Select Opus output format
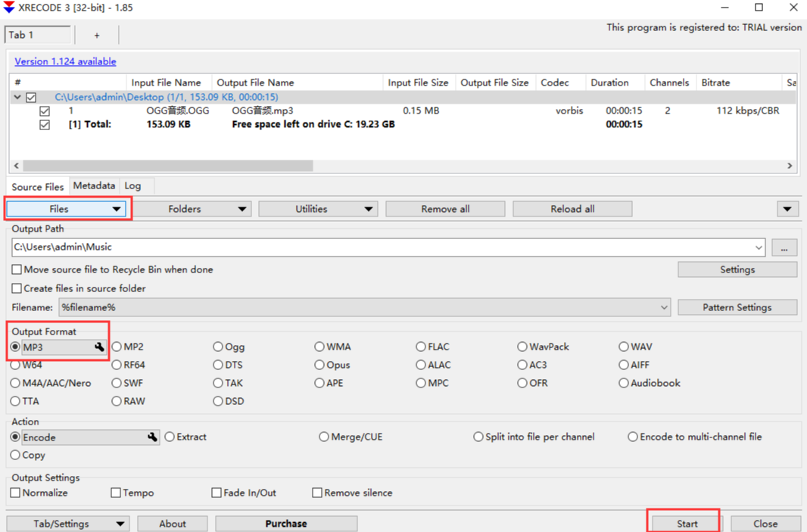 319,365
